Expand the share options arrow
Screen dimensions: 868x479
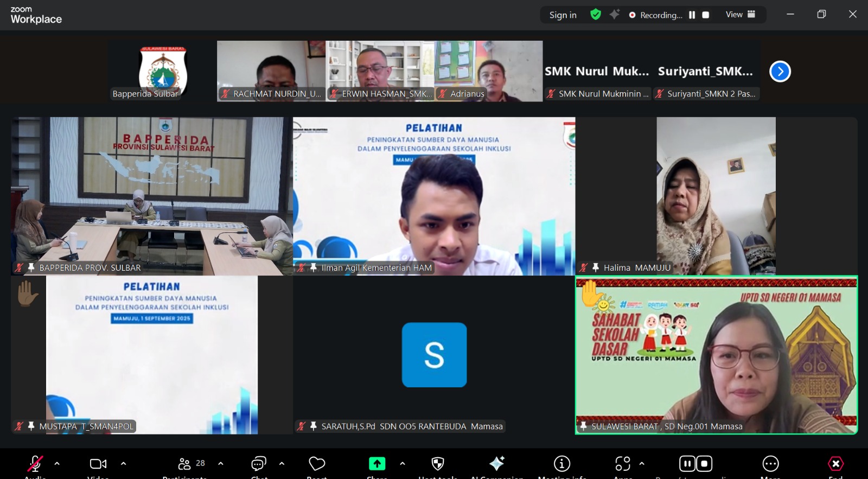[x=402, y=464]
